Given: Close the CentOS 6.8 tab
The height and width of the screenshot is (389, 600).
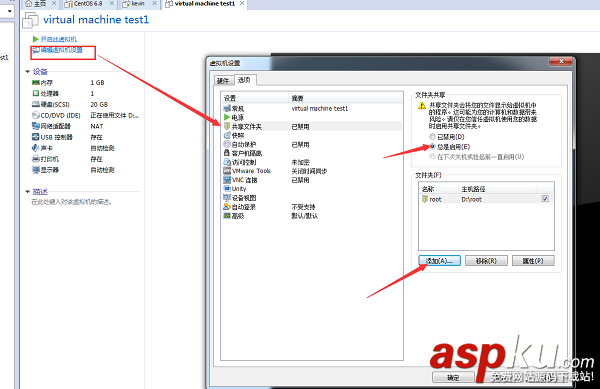Looking at the screenshot, I should (x=111, y=3).
